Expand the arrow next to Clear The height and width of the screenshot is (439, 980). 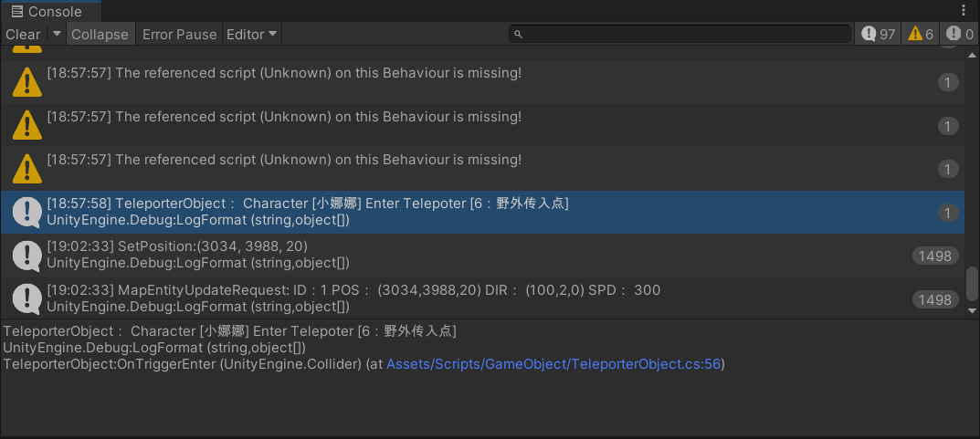57,34
